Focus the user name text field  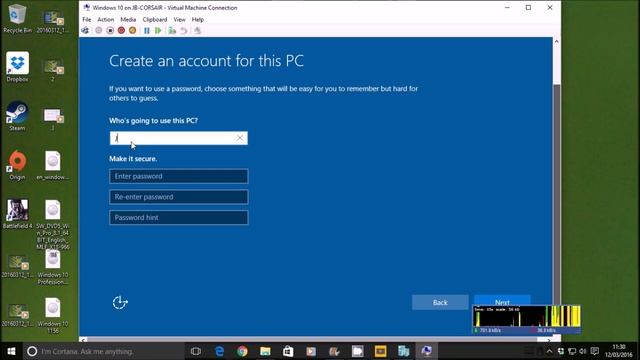click(x=178, y=138)
